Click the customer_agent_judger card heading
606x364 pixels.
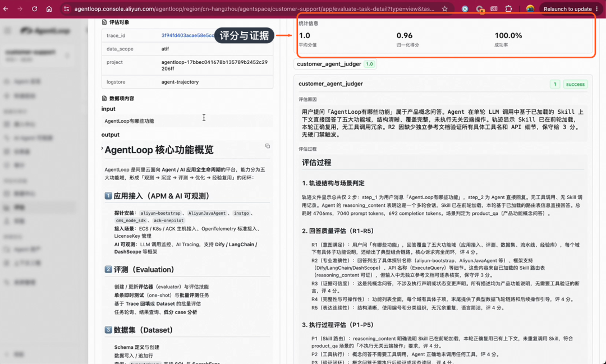pos(330,84)
